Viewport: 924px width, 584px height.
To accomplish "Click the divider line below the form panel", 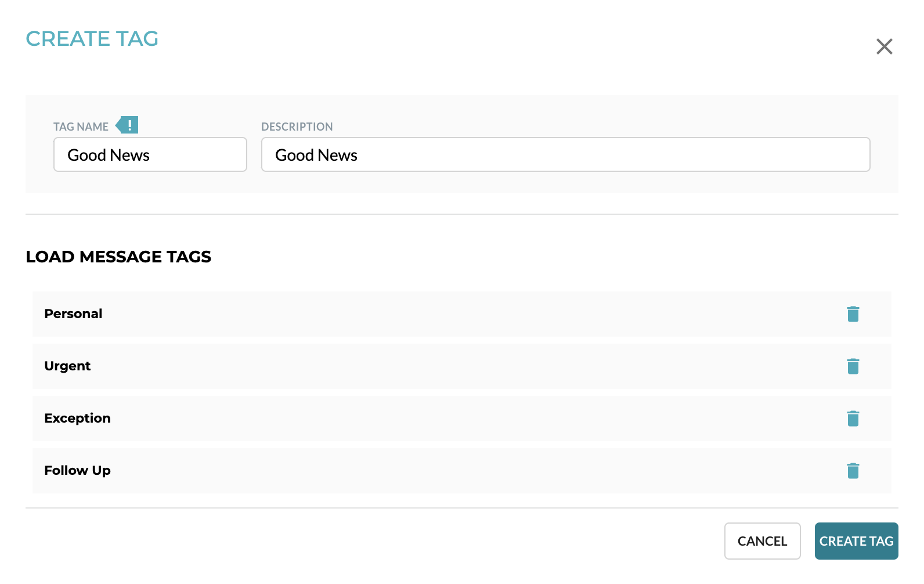I will 461,214.
